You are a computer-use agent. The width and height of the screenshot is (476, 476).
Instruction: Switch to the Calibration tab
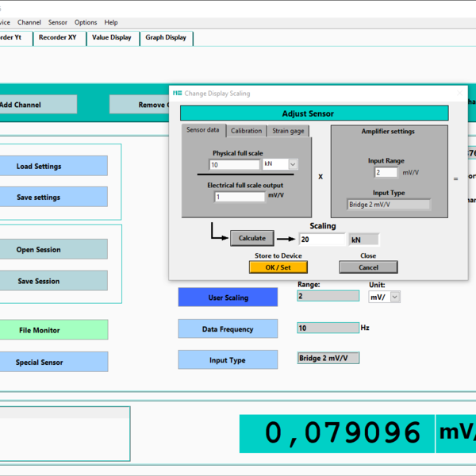246,131
